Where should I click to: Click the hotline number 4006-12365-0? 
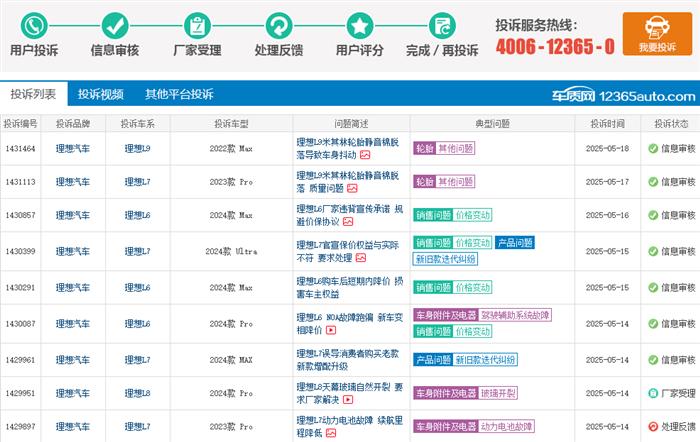(555, 46)
